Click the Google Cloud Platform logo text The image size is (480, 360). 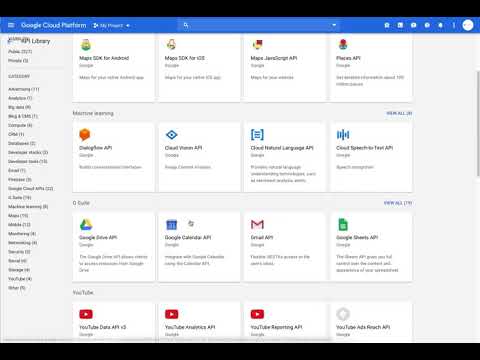point(54,25)
